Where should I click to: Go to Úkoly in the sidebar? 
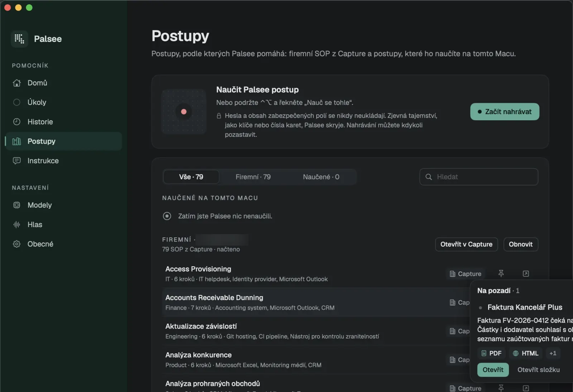(x=64, y=102)
